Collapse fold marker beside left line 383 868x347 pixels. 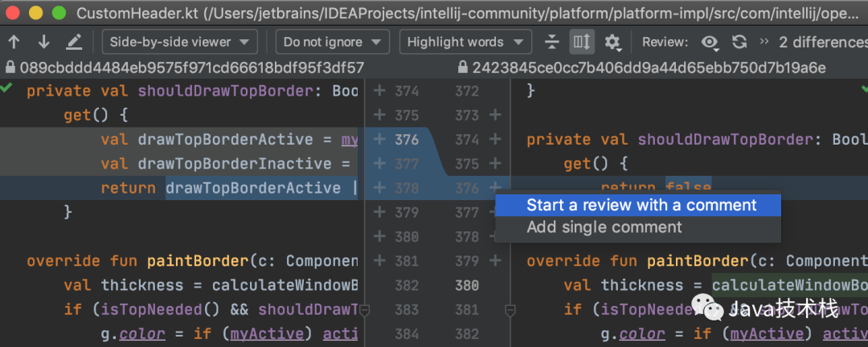[x=364, y=312]
